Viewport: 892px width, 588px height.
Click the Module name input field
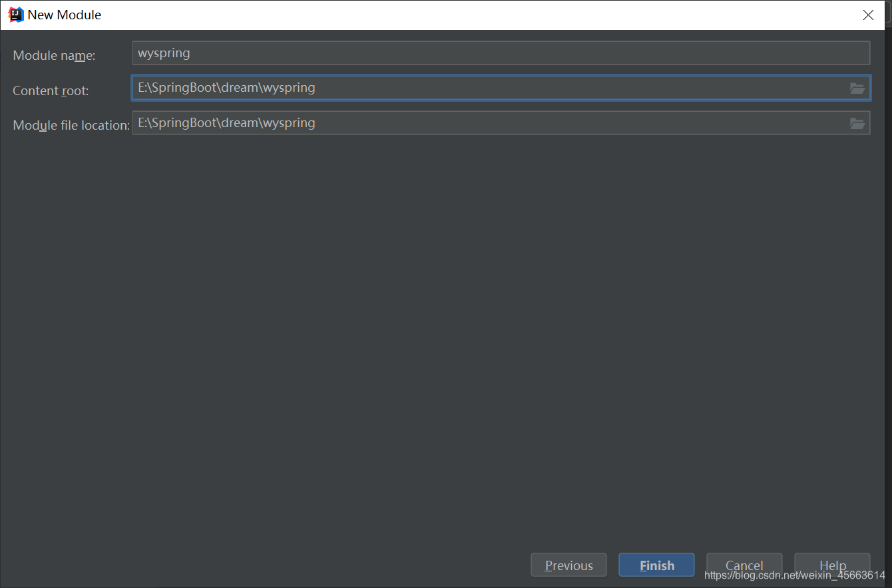coord(501,53)
